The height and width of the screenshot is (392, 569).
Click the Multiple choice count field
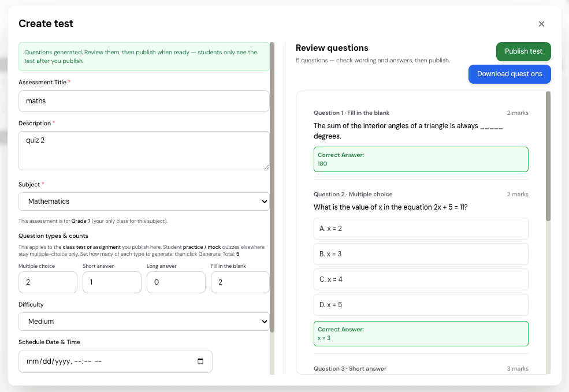(47, 282)
